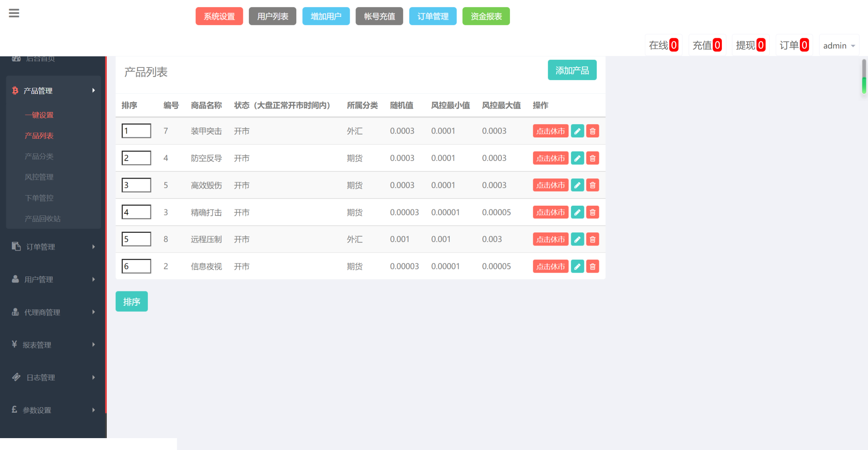The height and width of the screenshot is (450, 868).
Task: Expand the 代理商管理 sidebar section
Action: (53, 312)
